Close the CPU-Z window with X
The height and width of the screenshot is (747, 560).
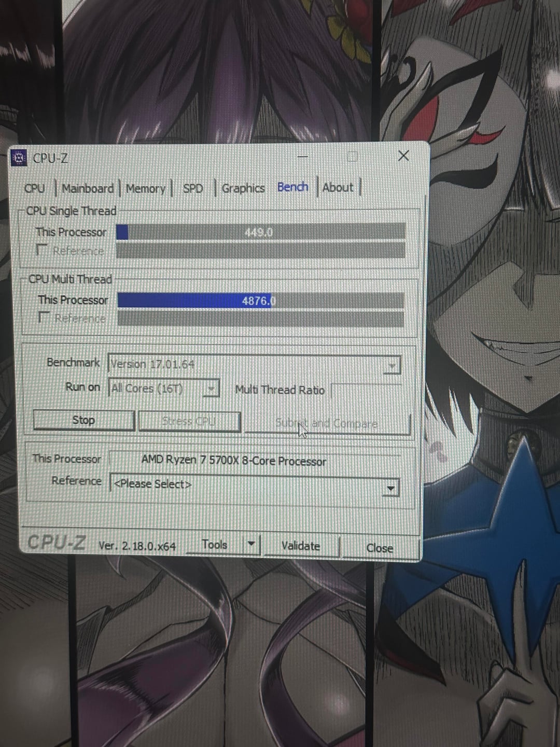[403, 156]
